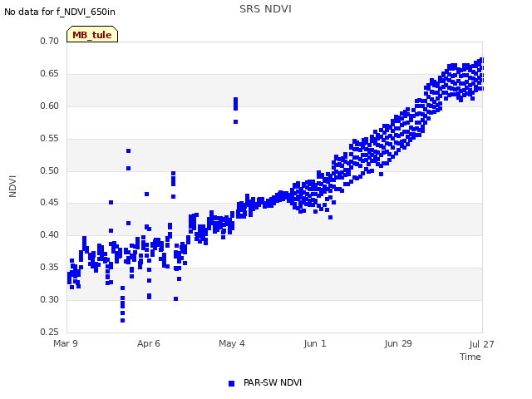The height and width of the screenshot is (399, 532).
Task: Click the isolated outlier point near 0.58 in May
Action: pos(235,122)
